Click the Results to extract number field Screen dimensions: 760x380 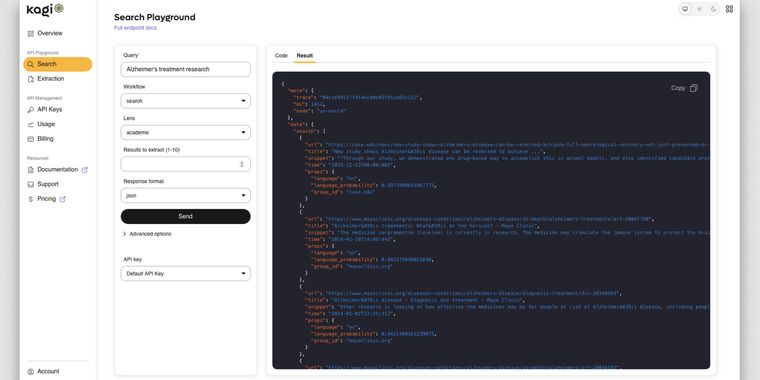point(186,164)
